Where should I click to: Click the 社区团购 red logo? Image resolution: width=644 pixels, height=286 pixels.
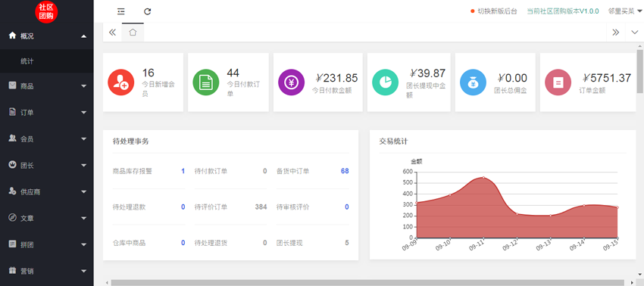click(x=46, y=12)
